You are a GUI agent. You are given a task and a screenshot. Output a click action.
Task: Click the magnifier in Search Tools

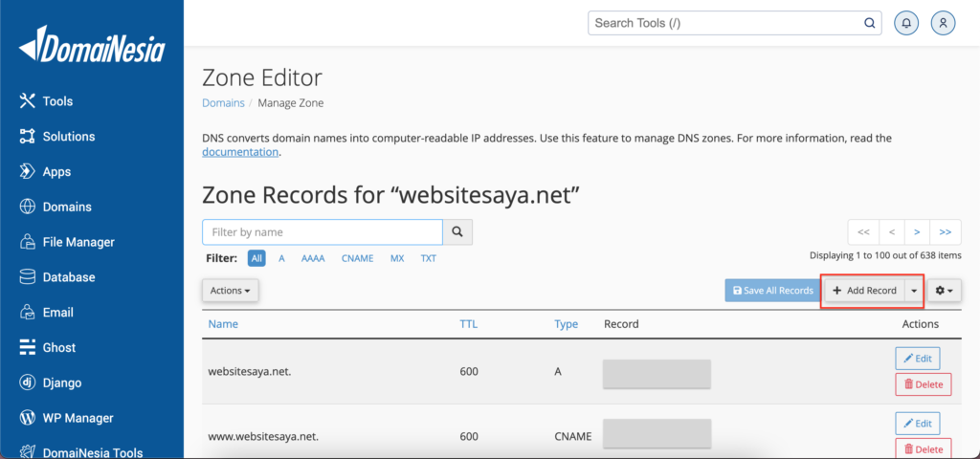click(x=869, y=24)
